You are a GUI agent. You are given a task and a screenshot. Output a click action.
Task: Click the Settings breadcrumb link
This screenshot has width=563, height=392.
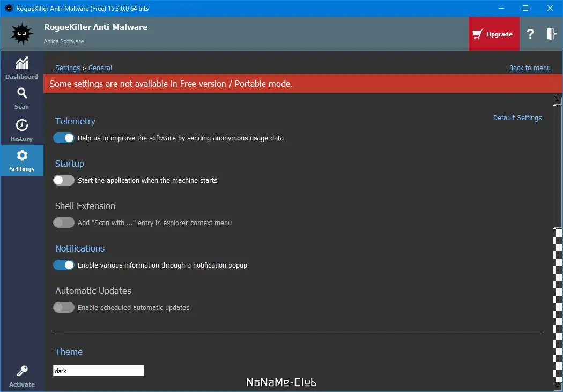pyautogui.click(x=68, y=68)
